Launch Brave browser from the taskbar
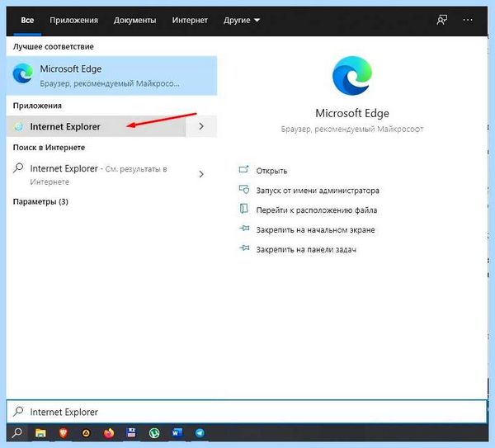Screen dimensions: 495x448 click(64, 433)
